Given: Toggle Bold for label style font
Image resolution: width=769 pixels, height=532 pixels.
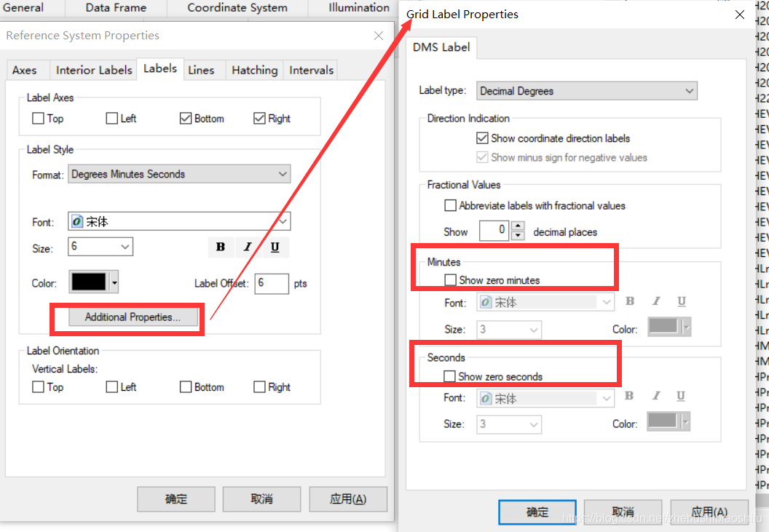Looking at the screenshot, I should point(221,247).
